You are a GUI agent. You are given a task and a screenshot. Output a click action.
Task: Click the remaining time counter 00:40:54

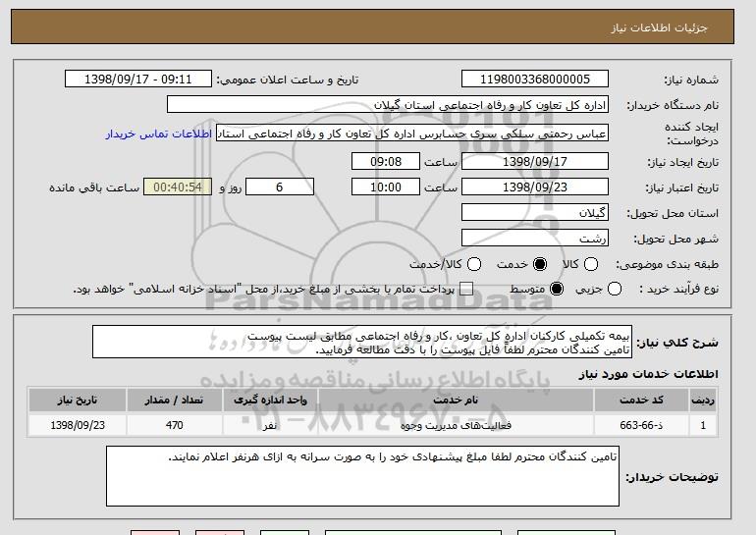178,187
